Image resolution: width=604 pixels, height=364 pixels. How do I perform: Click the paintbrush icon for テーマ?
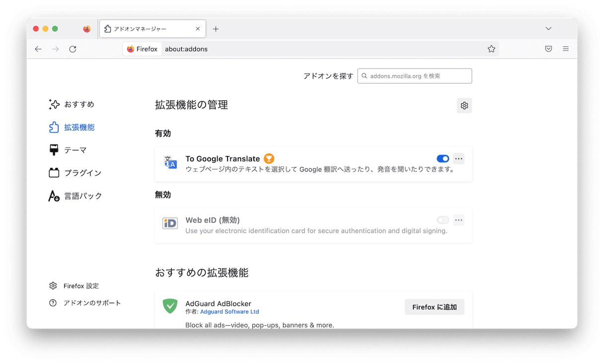pos(54,150)
